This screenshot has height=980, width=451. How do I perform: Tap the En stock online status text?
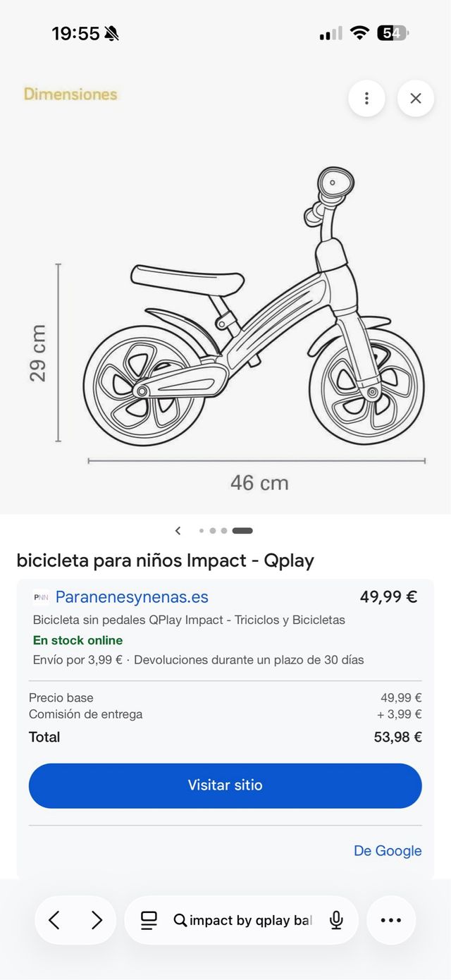(78, 641)
